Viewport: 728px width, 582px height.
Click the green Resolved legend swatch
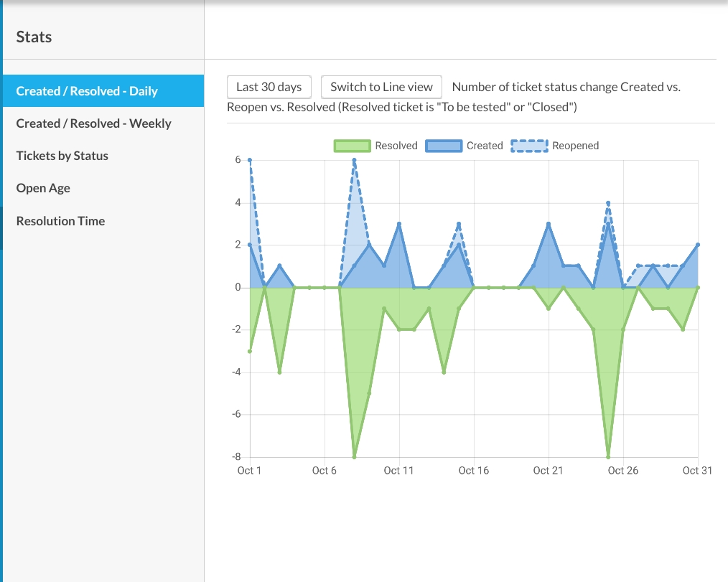click(352, 146)
